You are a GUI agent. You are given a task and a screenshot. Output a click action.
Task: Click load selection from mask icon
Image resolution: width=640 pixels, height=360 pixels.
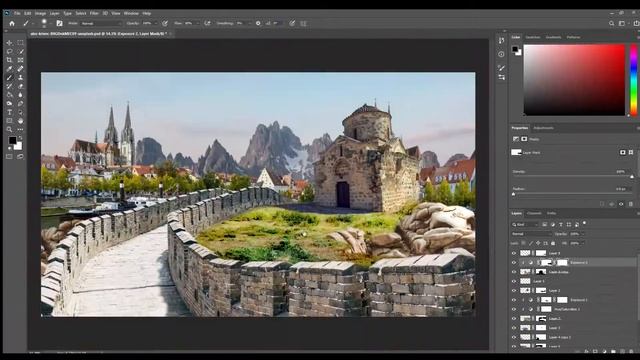point(602,204)
